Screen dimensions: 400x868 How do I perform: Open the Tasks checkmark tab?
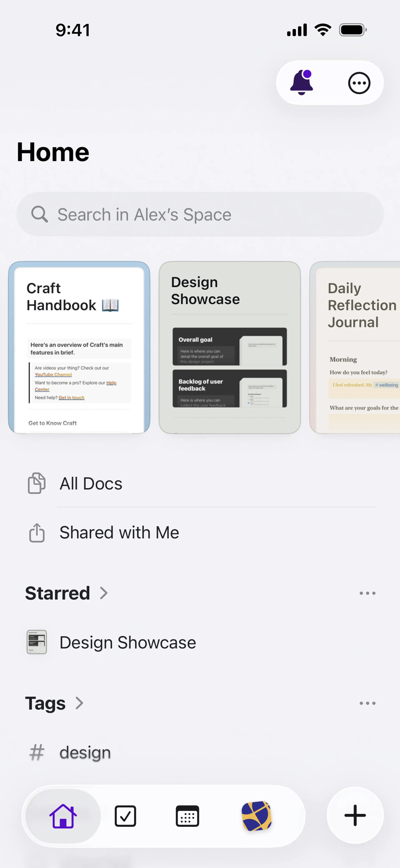125,816
